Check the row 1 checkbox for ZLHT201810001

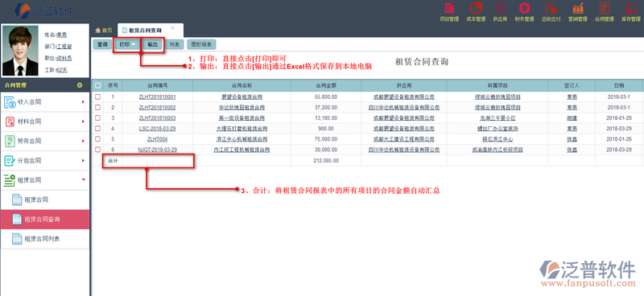(97, 97)
